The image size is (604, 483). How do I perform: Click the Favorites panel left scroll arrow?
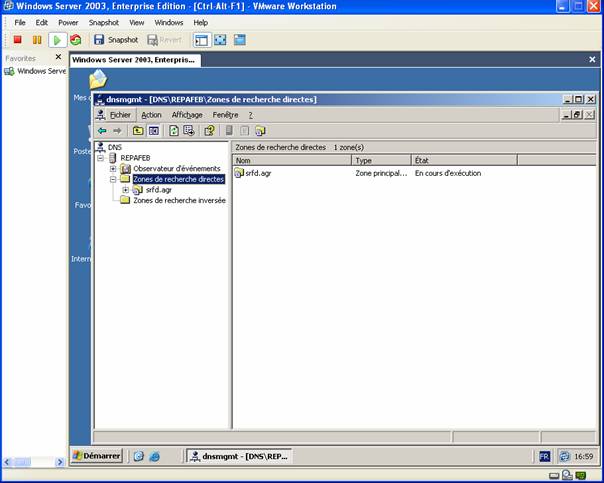[7, 462]
